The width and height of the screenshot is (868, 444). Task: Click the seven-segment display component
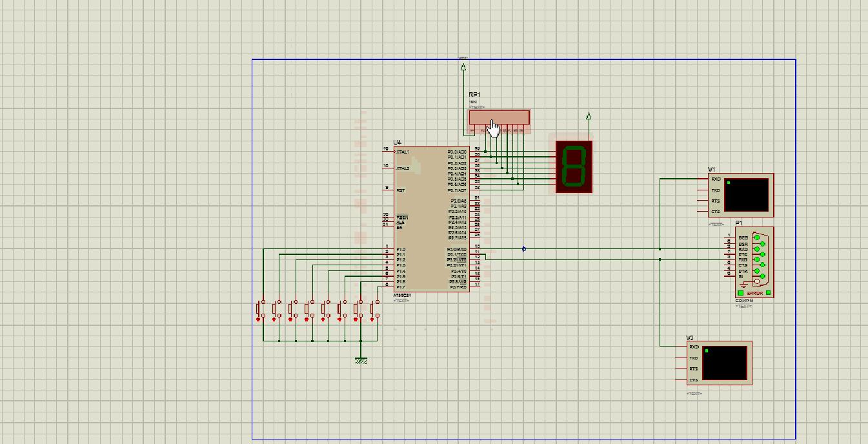coord(574,166)
